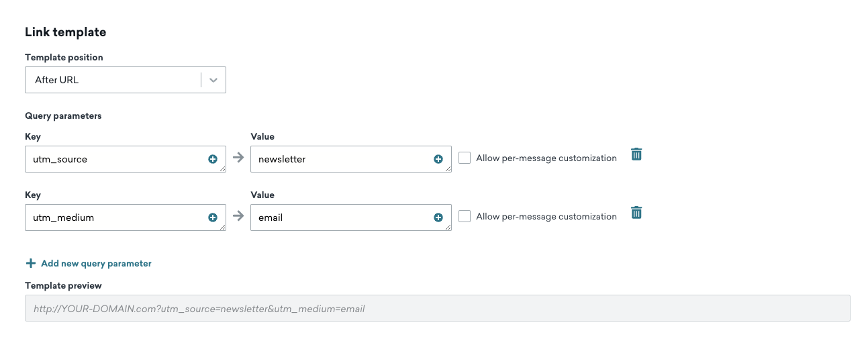Click the plus icon inside the email value field
The height and width of the screenshot is (341, 868).
[438, 217]
